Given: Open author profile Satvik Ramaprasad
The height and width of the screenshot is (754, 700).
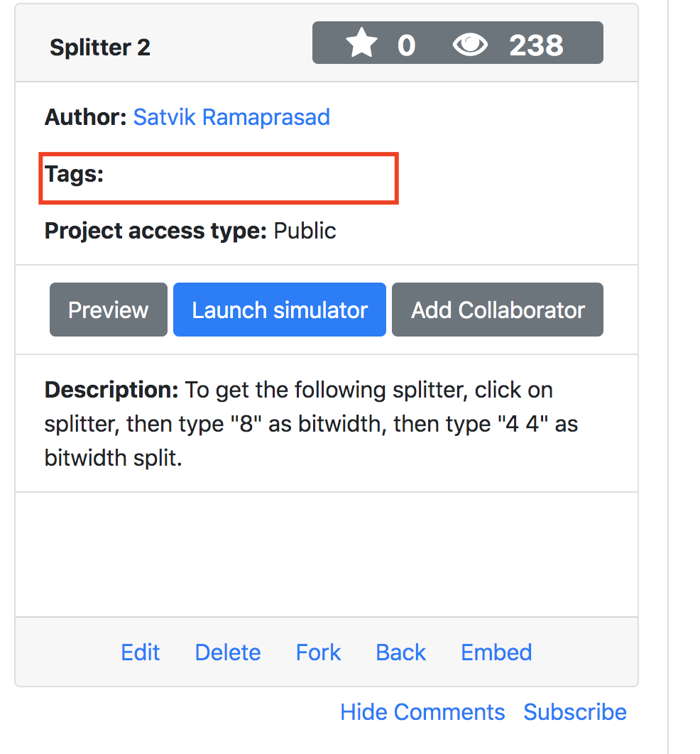Looking at the screenshot, I should pos(231,117).
